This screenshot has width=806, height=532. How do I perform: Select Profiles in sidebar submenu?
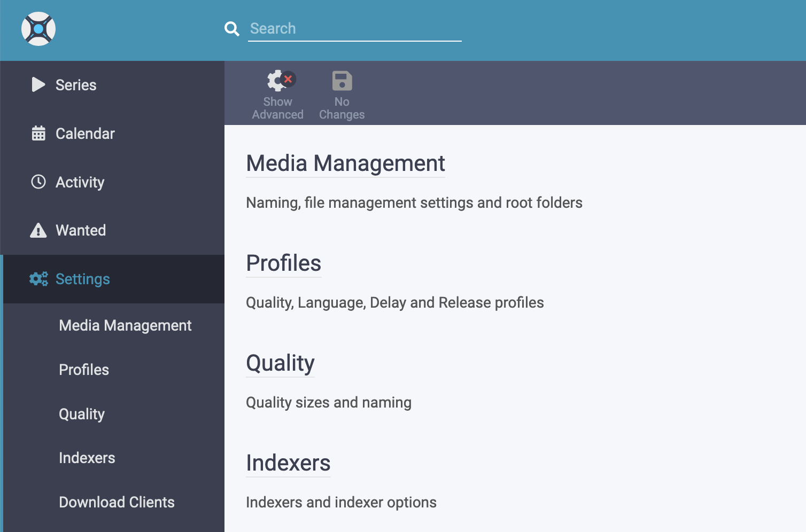click(84, 370)
